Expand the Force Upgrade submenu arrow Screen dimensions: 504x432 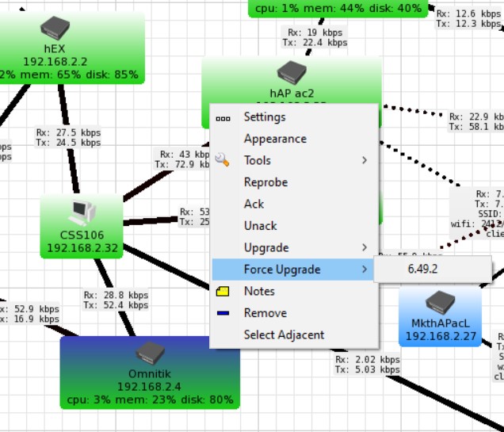coord(365,270)
